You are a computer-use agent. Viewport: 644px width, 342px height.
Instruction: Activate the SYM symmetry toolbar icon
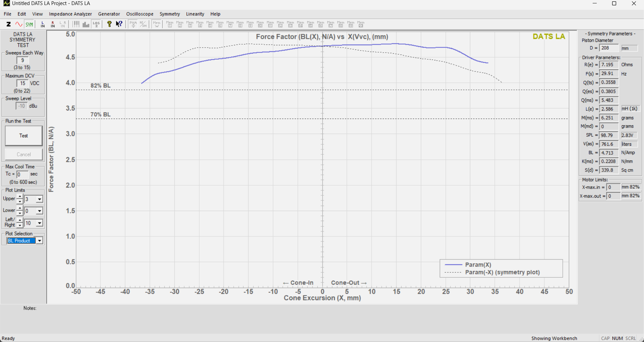30,24
